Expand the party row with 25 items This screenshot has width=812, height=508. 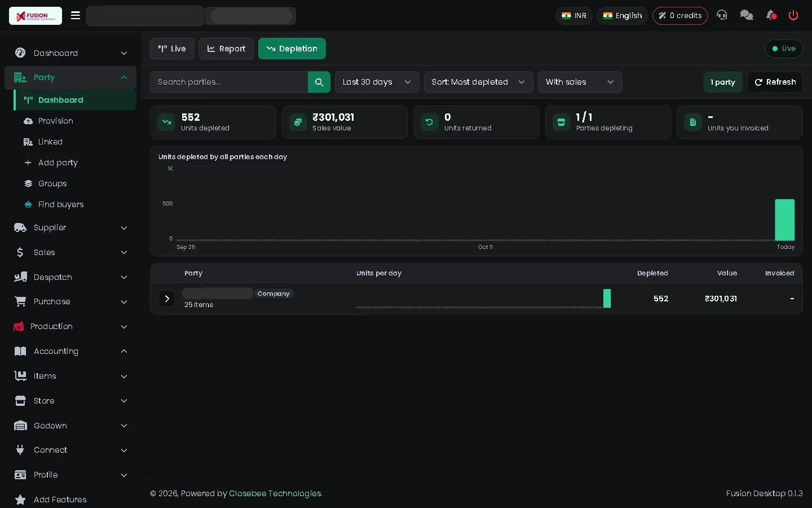click(x=167, y=299)
